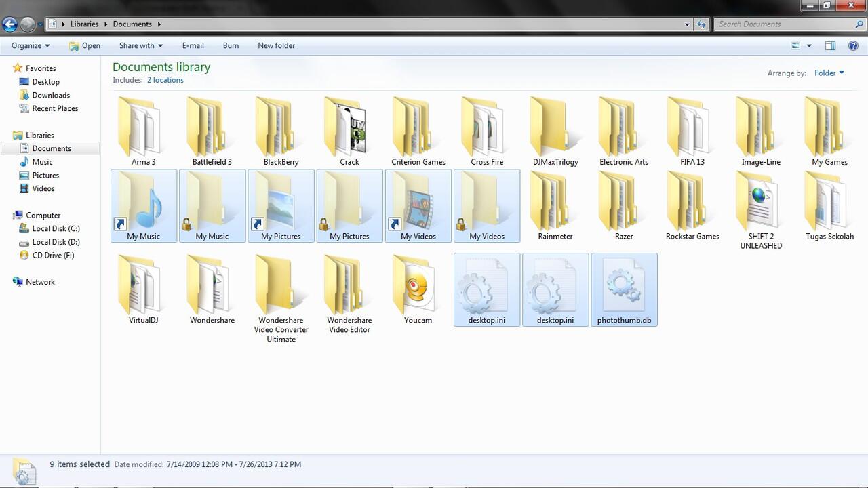The height and width of the screenshot is (488, 868).
Task: Select Documents in the sidebar Libraries
Action: (x=51, y=148)
